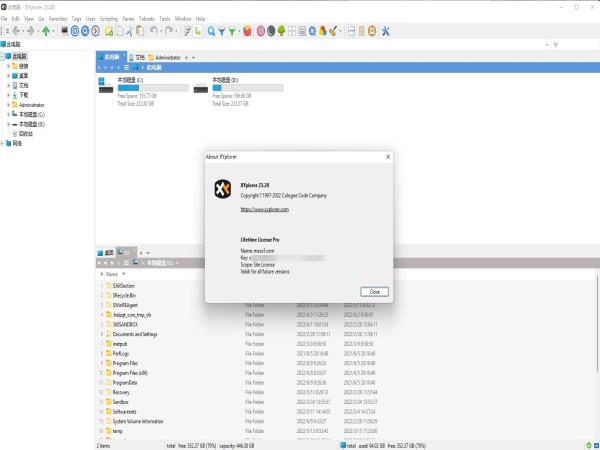Click the colorful figures icon in toolbar
Screen dimensions: 600x450
pyautogui.click(x=323, y=31)
